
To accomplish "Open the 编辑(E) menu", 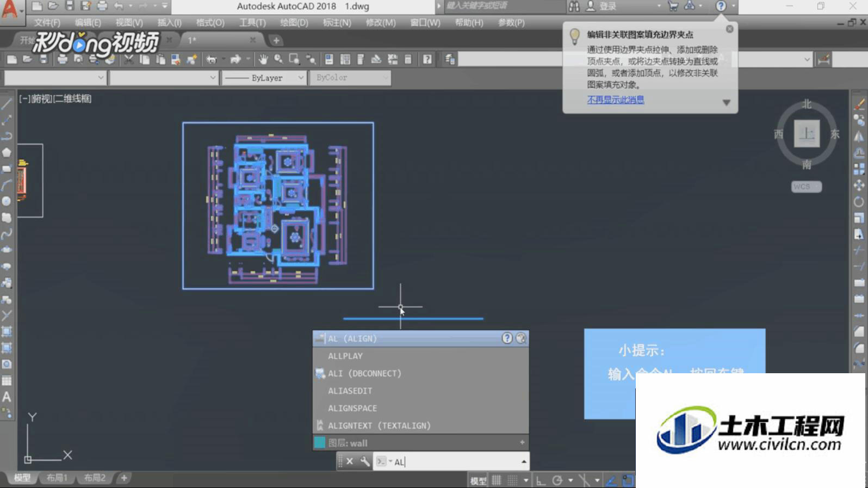I will coord(88,22).
